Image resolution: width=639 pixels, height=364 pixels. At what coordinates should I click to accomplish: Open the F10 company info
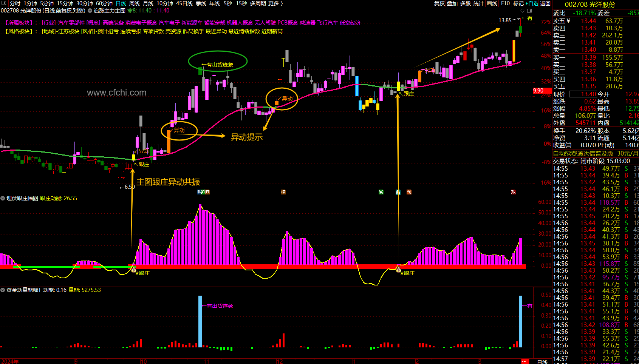[x=505, y=3]
